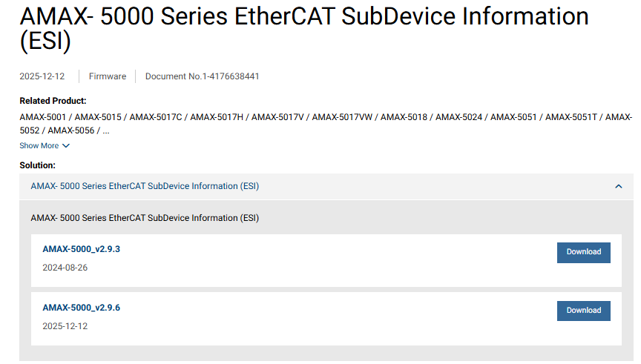Screen dimensions: 641x364
Task: Open related product AMAX-5018
Action: coord(404,117)
